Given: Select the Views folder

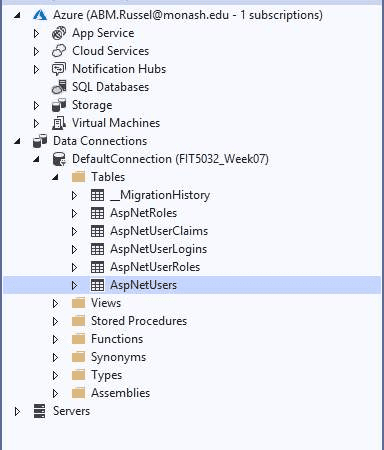Looking at the screenshot, I should (106, 303).
